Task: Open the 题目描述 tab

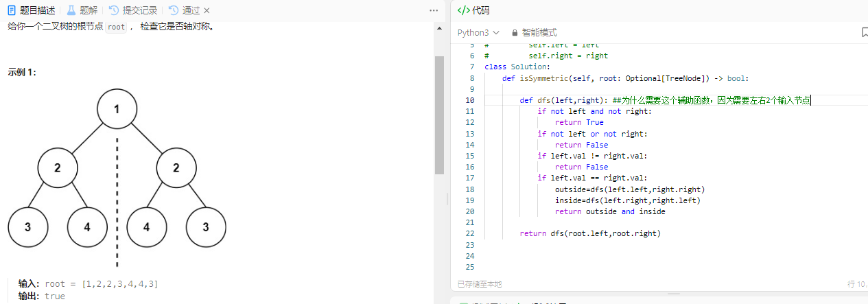Action: [32, 10]
